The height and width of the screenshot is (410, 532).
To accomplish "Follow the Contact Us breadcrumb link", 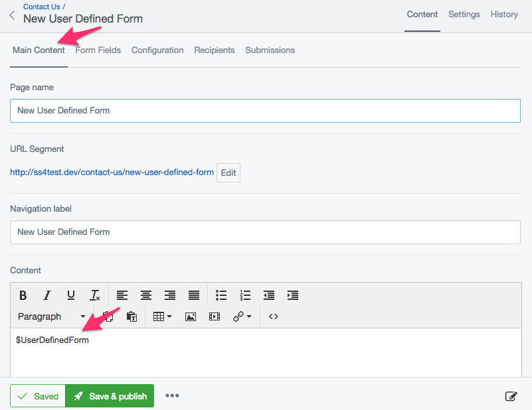I will point(41,6).
